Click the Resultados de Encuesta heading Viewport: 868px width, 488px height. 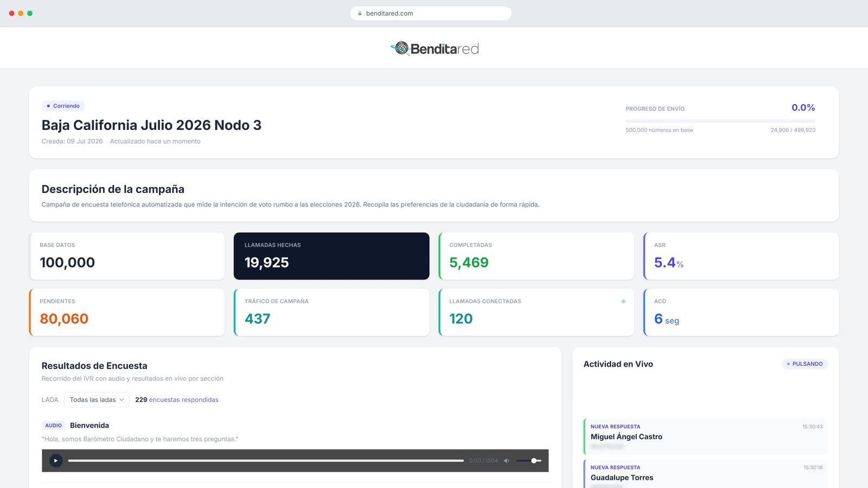click(94, 366)
